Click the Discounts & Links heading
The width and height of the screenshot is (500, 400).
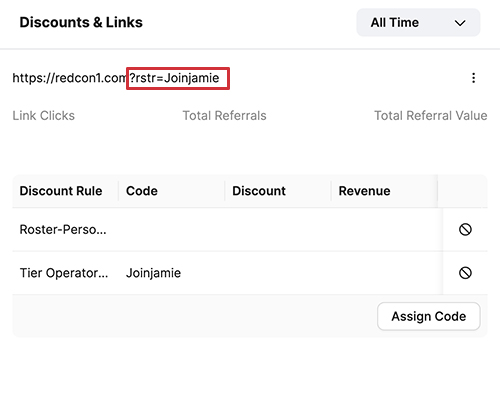(81, 22)
